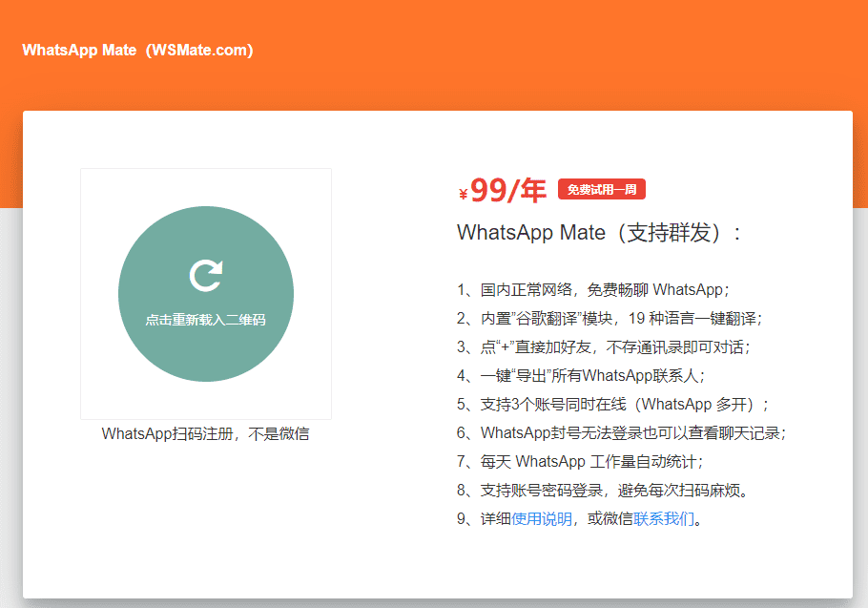Viewport: 868px width, 608px height.
Task: Select feature 1 about 国内正常网络
Action: [592, 290]
